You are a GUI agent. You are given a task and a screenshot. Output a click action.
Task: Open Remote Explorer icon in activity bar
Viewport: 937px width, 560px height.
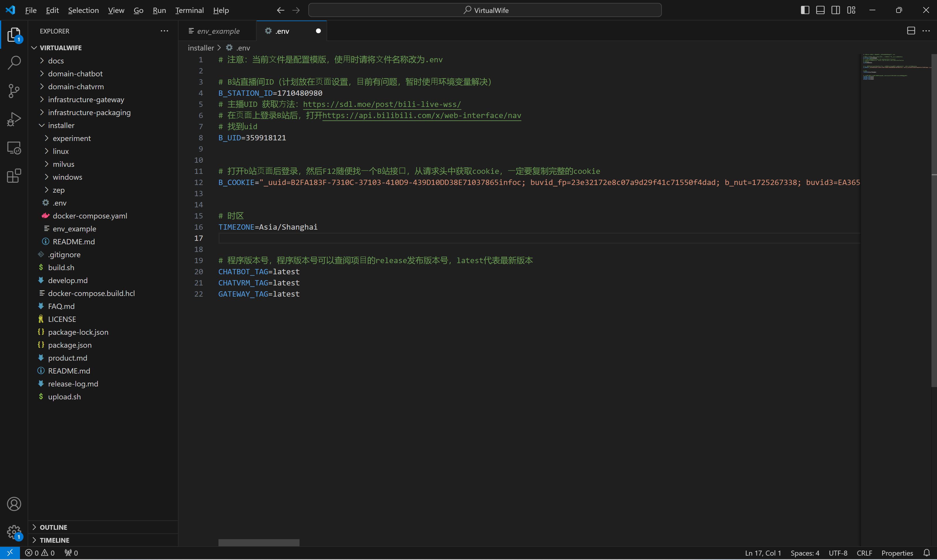(x=14, y=148)
